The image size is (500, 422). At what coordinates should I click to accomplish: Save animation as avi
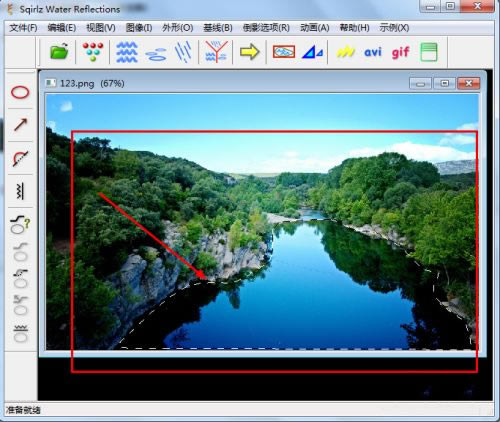tap(373, 52)
